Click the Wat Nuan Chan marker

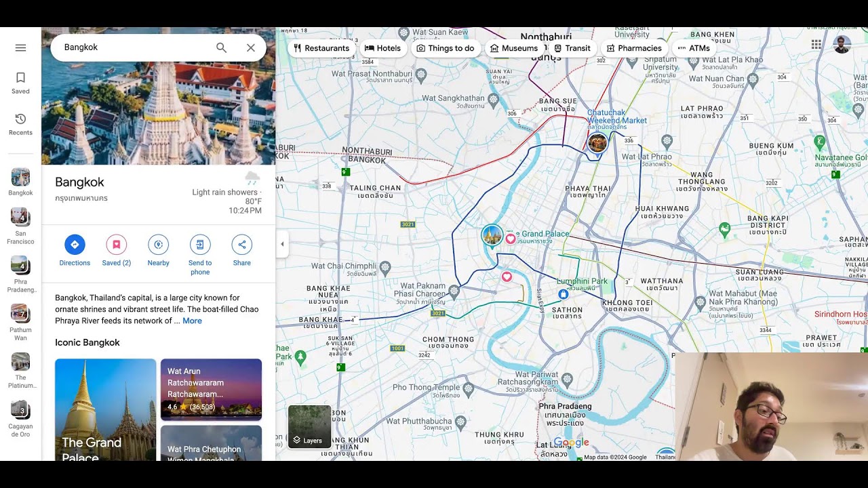(x=753, y=79)
